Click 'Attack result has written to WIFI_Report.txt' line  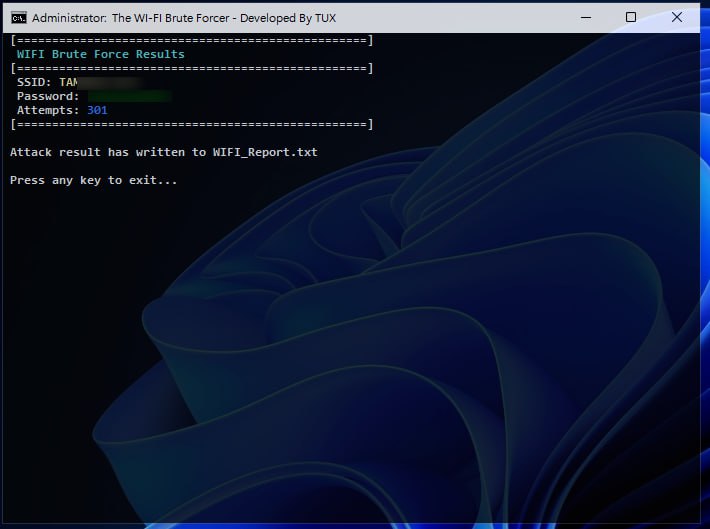tap(164, 152)
